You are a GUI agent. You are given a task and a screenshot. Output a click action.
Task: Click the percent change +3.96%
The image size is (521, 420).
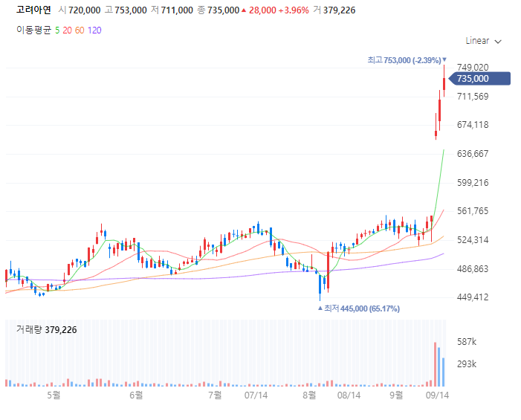[294, 10]
